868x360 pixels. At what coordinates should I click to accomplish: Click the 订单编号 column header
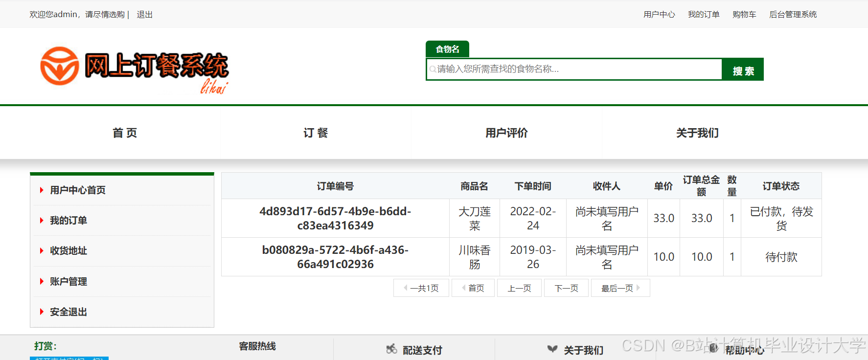point(335,186)
